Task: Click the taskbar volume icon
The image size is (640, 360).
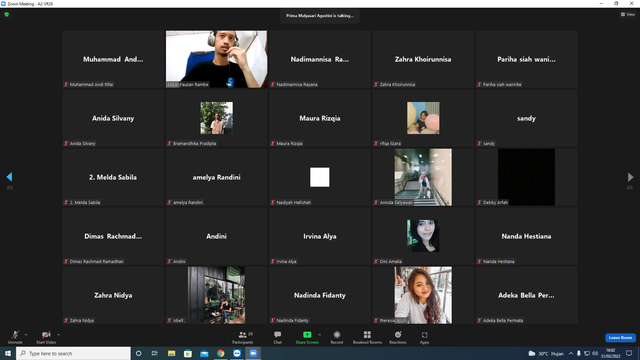Action: click(x=595, y=353)
